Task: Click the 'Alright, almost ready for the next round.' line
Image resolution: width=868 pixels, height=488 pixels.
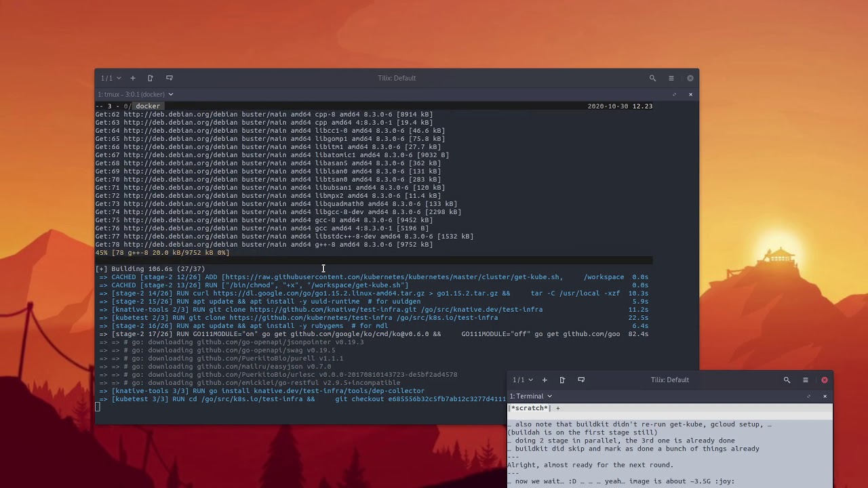Action: click(x=590, y=465)
